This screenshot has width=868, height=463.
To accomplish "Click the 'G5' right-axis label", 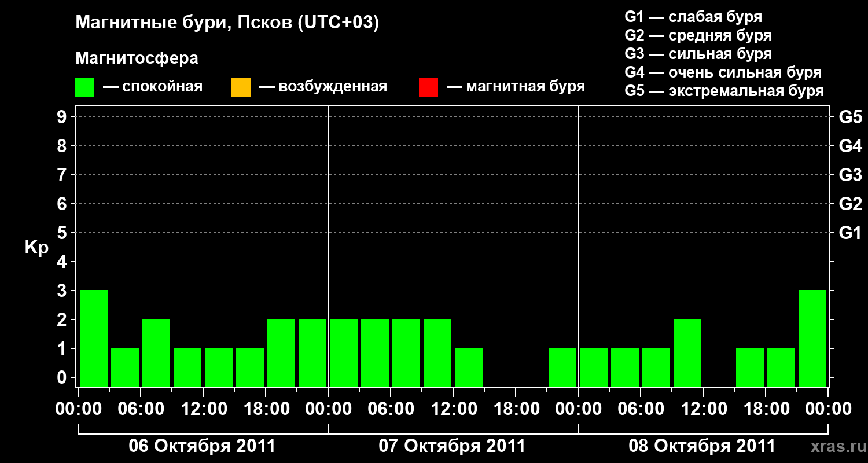I will coord(850,117).
